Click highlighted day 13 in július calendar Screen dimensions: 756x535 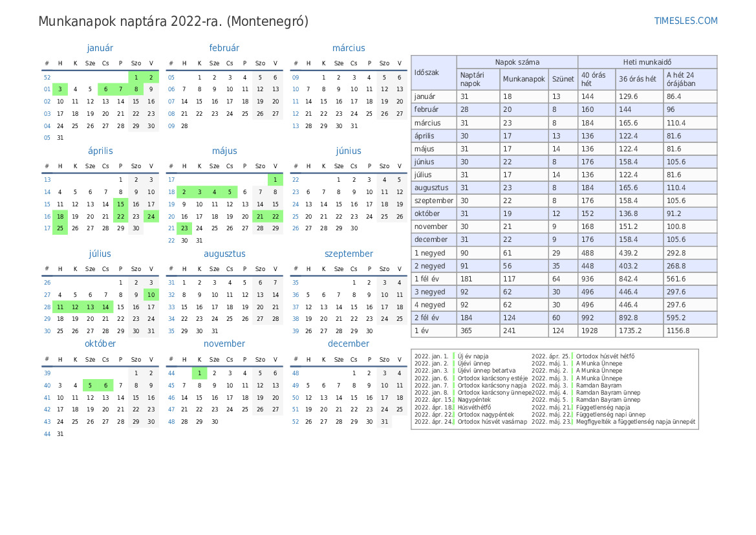click(x=90, y=307)
